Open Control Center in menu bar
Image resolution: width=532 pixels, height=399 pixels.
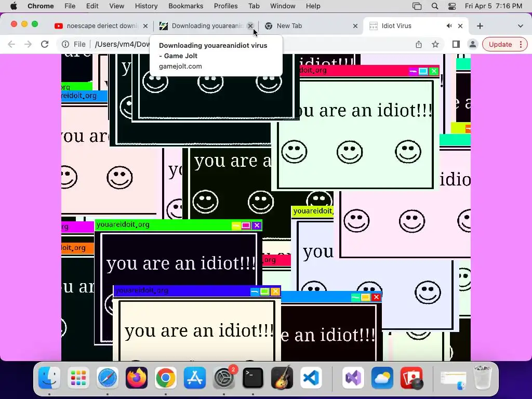point(452,6)
